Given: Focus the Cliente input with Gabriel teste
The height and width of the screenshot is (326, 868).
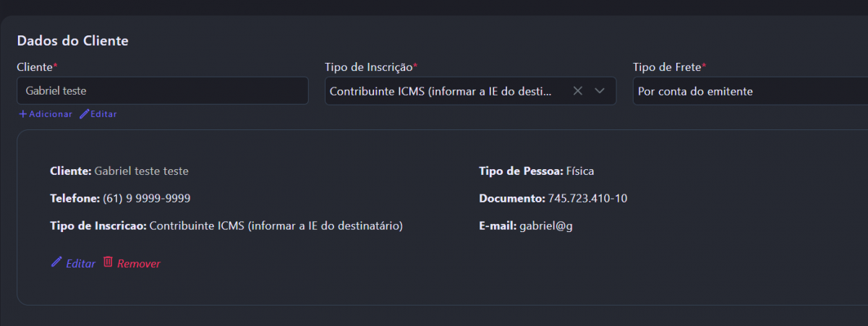Looking at the screenshot, I should point(162,91).
